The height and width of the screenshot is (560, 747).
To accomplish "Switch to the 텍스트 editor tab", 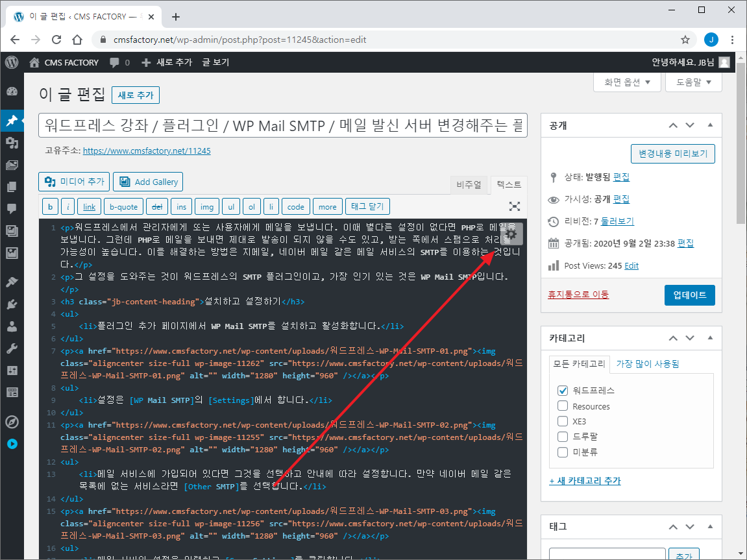I will coord(509,185).
